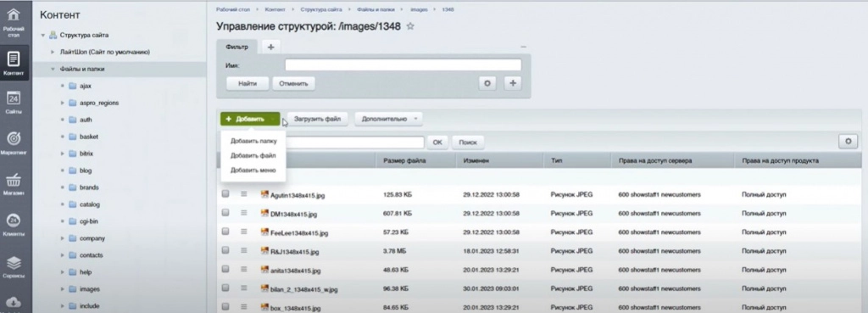Tick checkbox for anita1348x415.jpg
868x313 pixels.
(x=225, y=269)
